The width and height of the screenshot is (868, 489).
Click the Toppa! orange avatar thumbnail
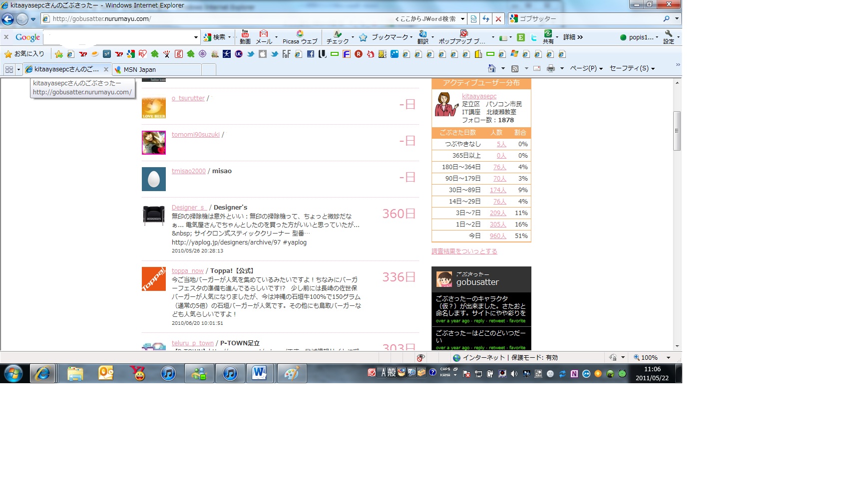[x=154, y=279]
